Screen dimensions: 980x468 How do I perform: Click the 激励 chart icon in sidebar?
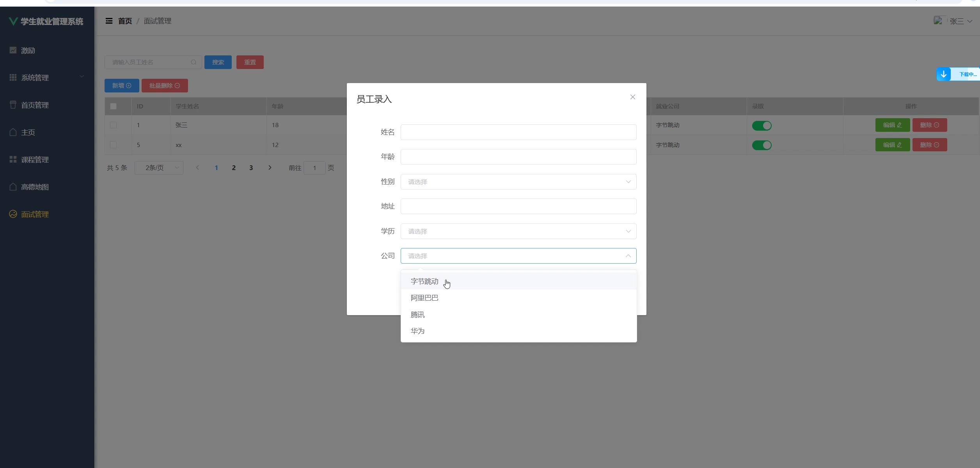coord(13,50)
